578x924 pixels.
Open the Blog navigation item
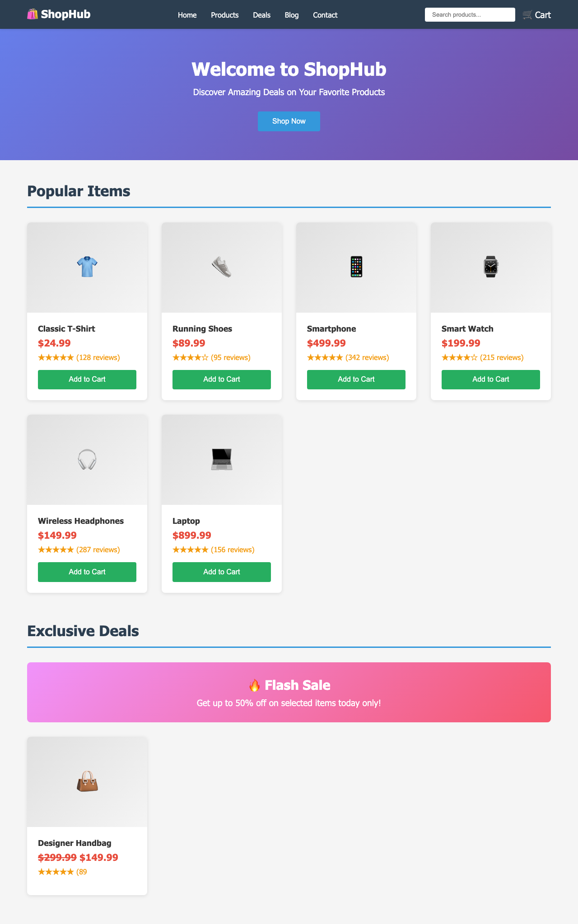click(x=291, y=15)
